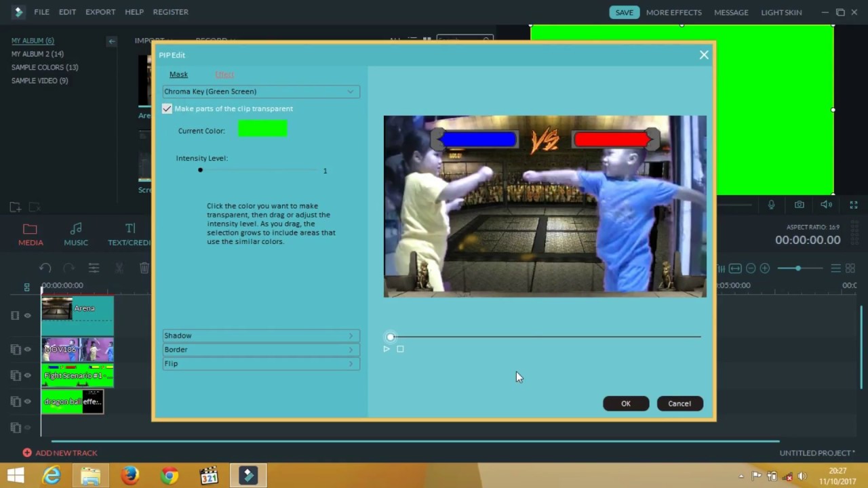The height and width of the screenshot is (488, 868).
Task: Click the delete folder icon
Action: [x=35, y=207]
